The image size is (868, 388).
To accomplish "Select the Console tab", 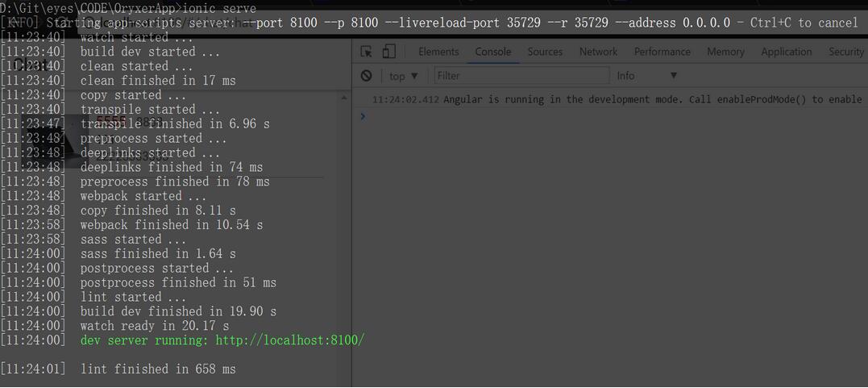I will (x=492, y=52).
